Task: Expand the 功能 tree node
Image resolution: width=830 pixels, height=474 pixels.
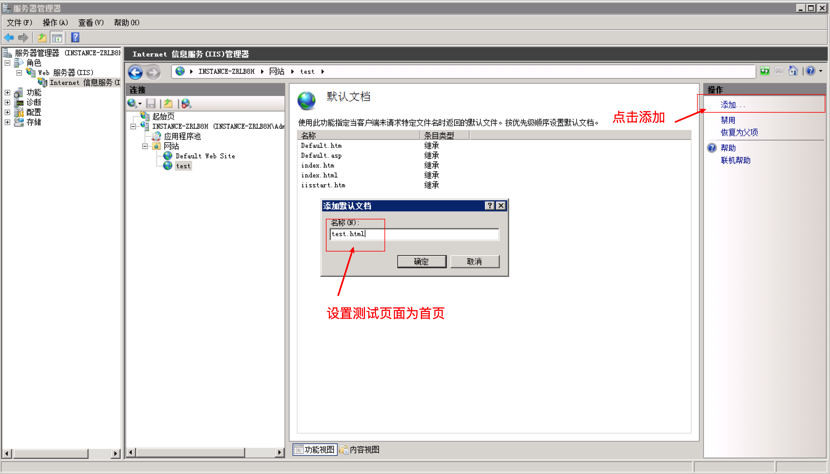Action: tap(7, 92)
